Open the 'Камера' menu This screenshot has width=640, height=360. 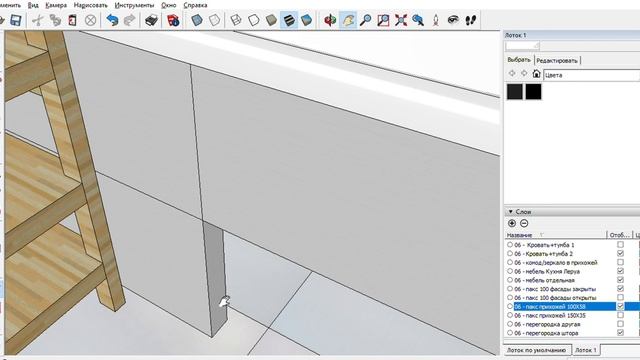pos(56,5)
